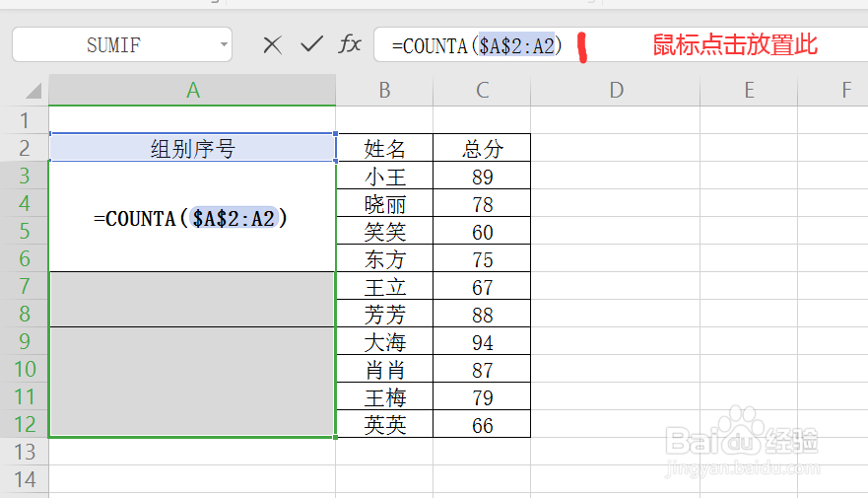Select the cell containing 小王

(384, 178)
